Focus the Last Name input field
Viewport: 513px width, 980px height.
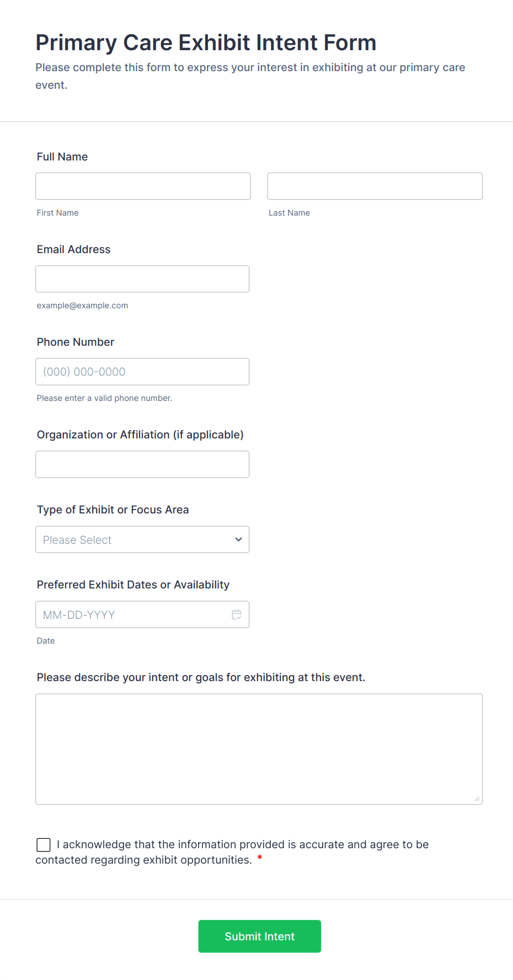[x=375, y=186]
